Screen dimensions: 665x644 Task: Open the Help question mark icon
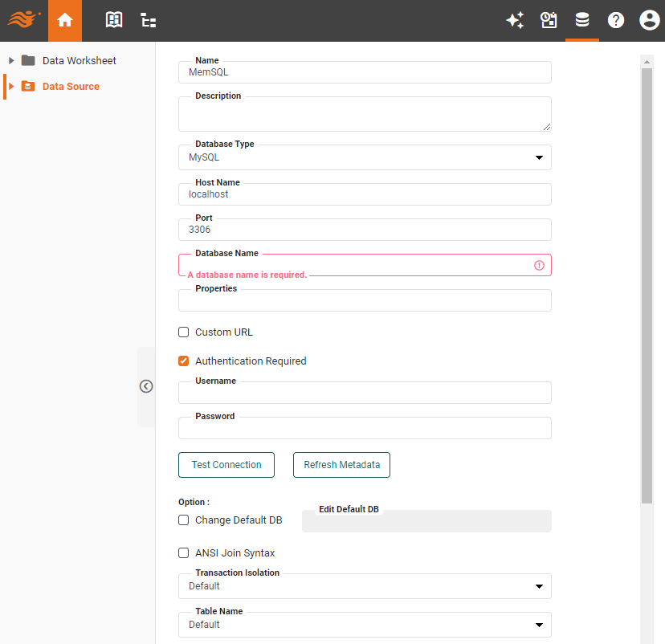click(615, 20)
